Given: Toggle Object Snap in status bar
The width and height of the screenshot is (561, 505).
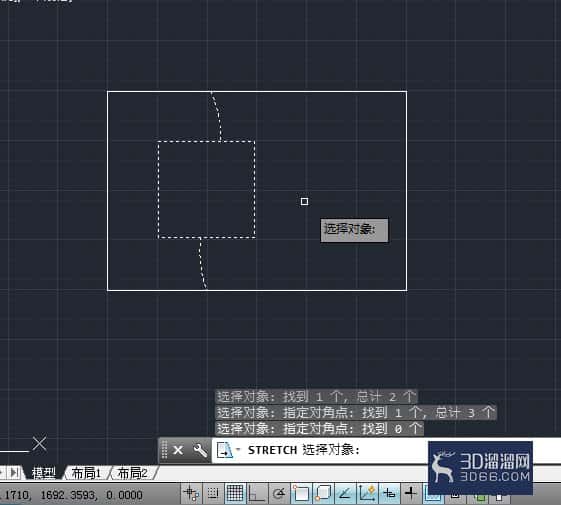Looking at the screenshot, I should click(x=301, y=494).
